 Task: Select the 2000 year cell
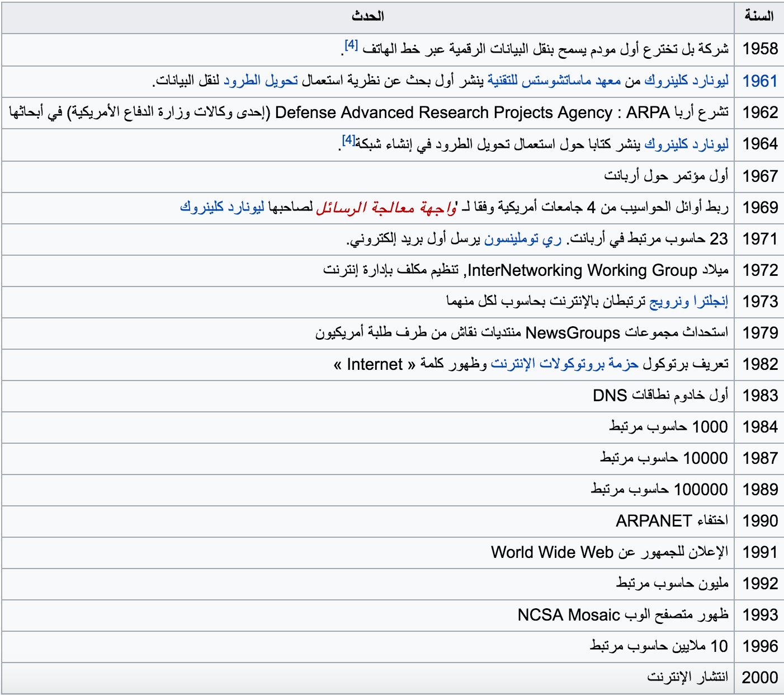pos(760,678)
